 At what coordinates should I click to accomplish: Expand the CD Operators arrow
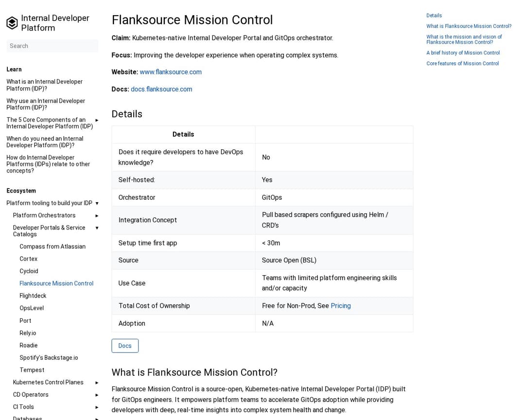pos(97,395)
